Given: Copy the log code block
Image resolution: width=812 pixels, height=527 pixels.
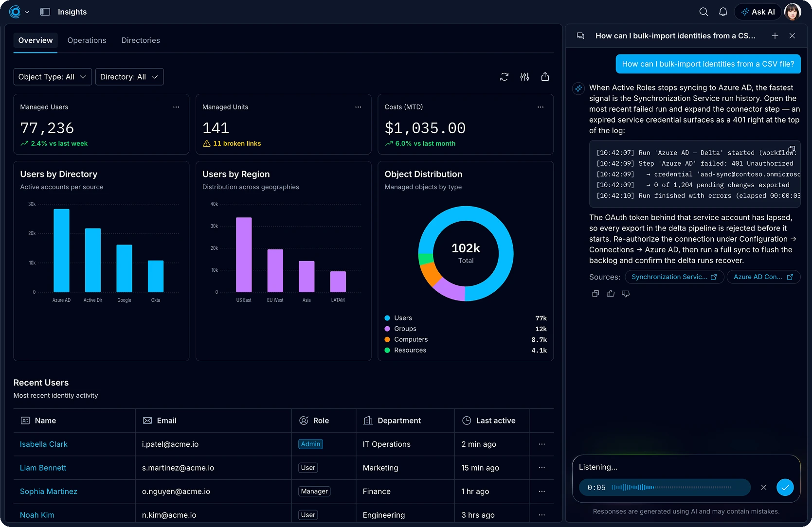Looking at the screenshot, I should 792,149.
